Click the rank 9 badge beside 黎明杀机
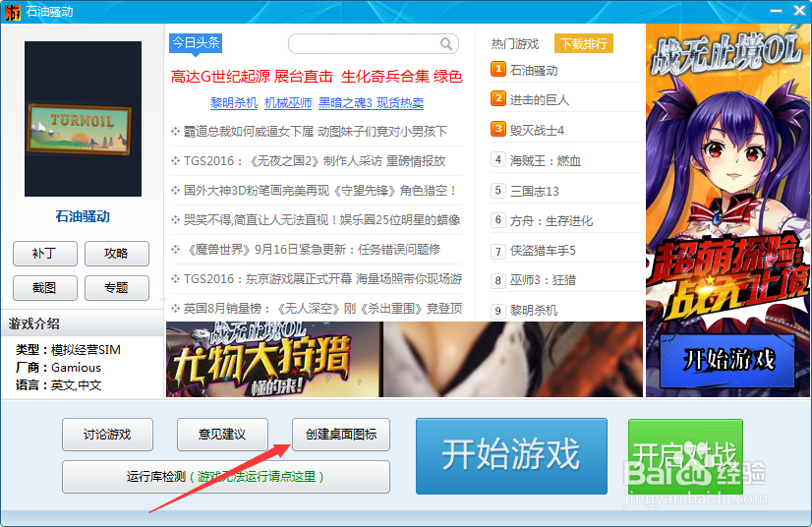This screenshot has height=527, width=812. click(498, 311)
